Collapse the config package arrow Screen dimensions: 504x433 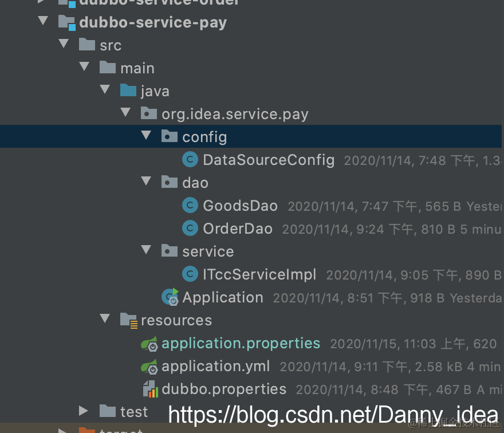(x=146, y=135)
